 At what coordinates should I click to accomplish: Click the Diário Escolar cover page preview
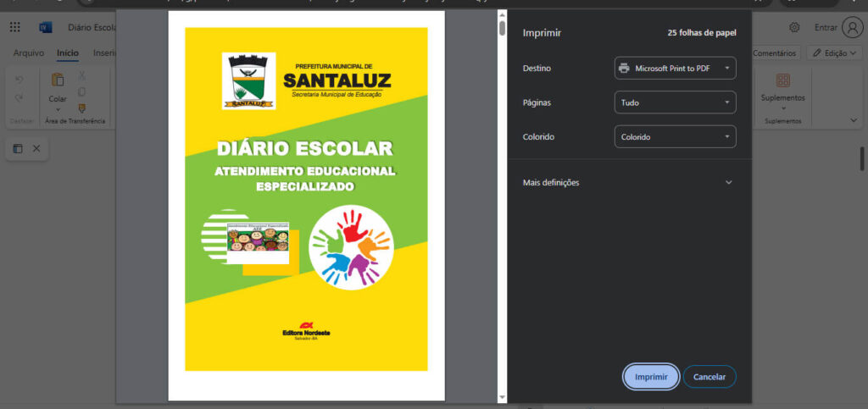pos(306,205)
